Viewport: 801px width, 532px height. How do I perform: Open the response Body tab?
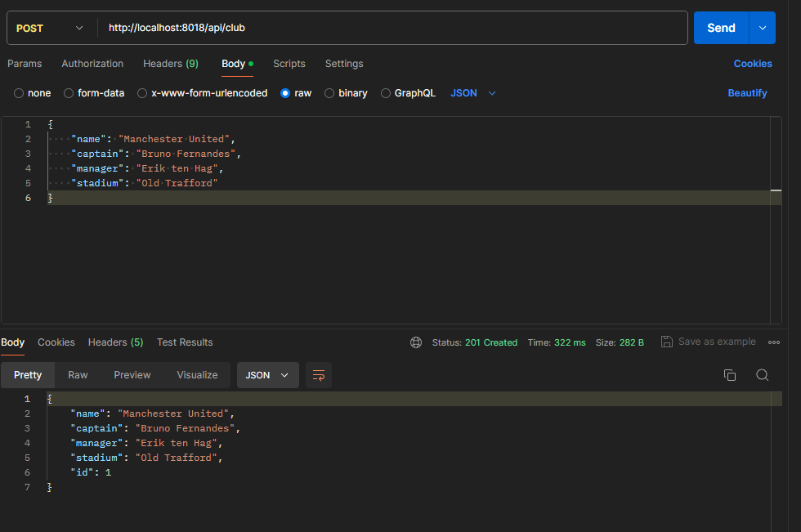point(13,342)
